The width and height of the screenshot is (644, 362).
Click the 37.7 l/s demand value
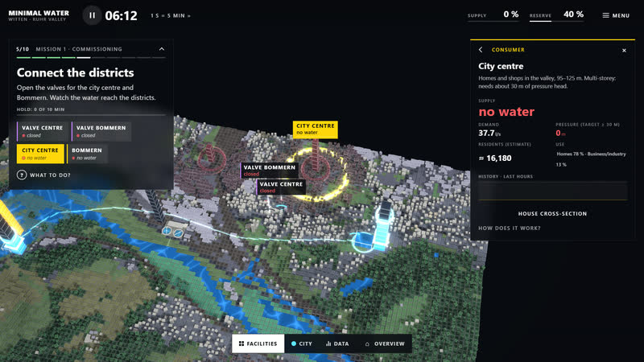coord(489,133)
